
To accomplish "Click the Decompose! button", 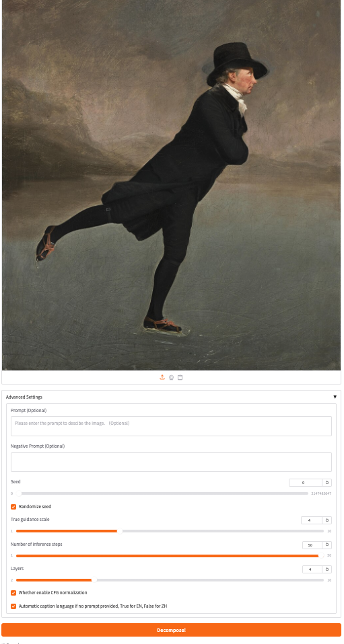I will pyautogui.click(x=171, y=630).
